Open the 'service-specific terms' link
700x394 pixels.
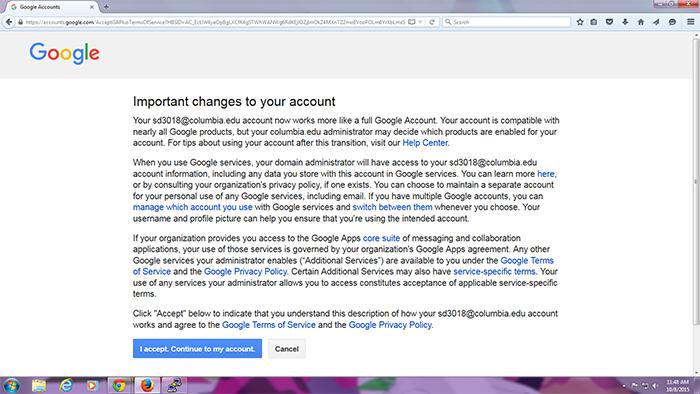point(494,271)
